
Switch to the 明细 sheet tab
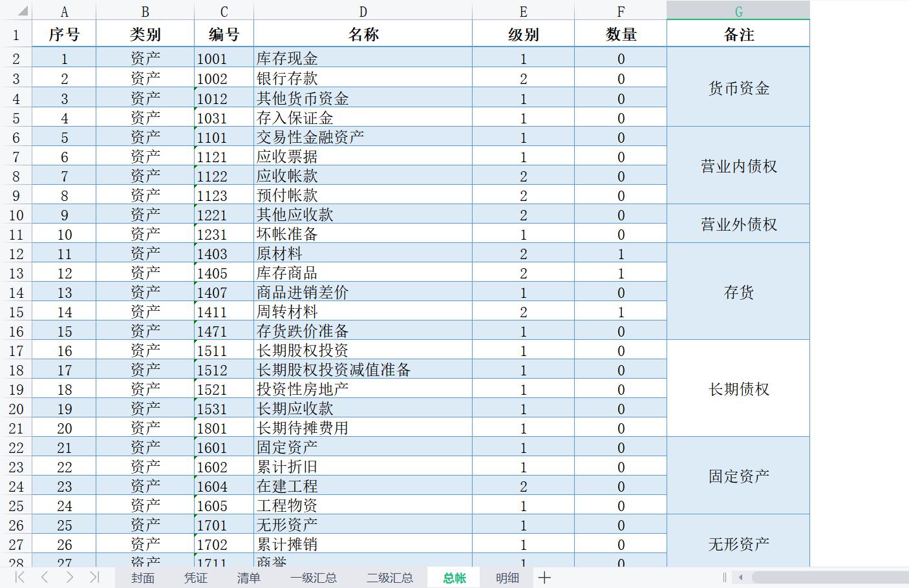coord(507,578)
